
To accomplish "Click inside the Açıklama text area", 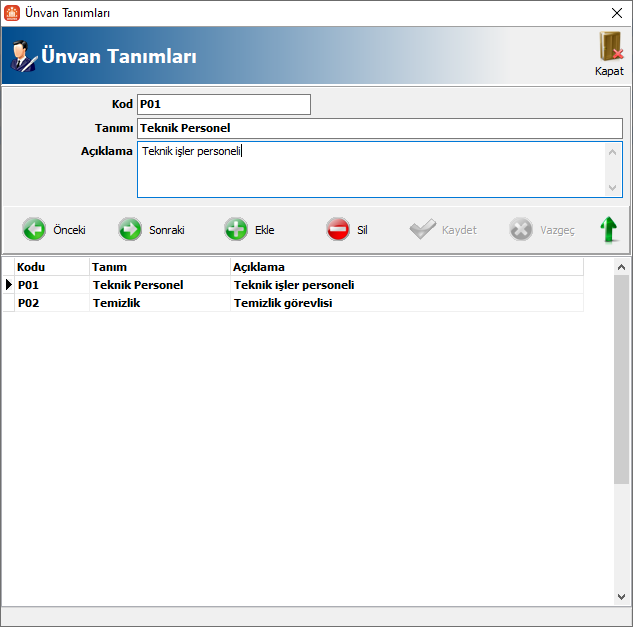I will [x=370, y=169].
